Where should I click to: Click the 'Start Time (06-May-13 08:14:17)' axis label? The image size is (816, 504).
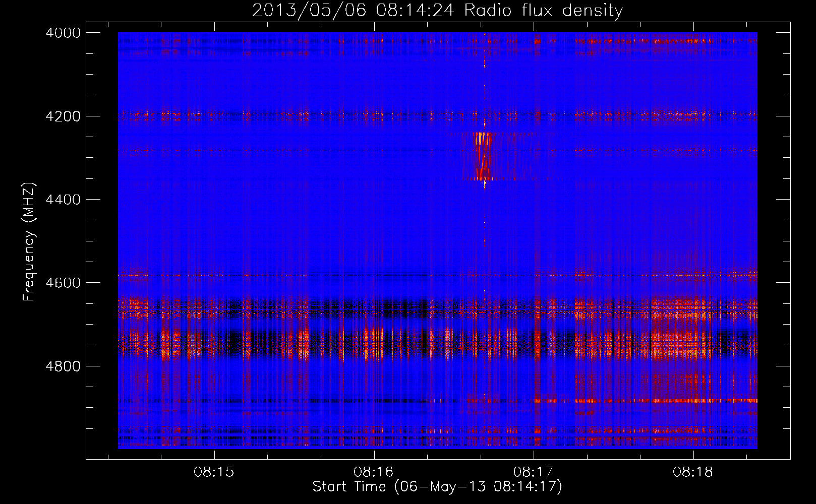[437, 487]
